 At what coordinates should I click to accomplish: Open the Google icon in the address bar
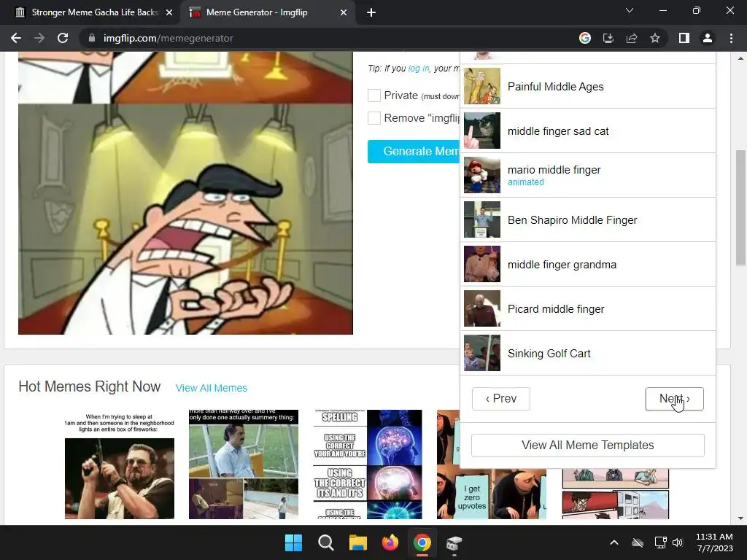pos(585,38)
